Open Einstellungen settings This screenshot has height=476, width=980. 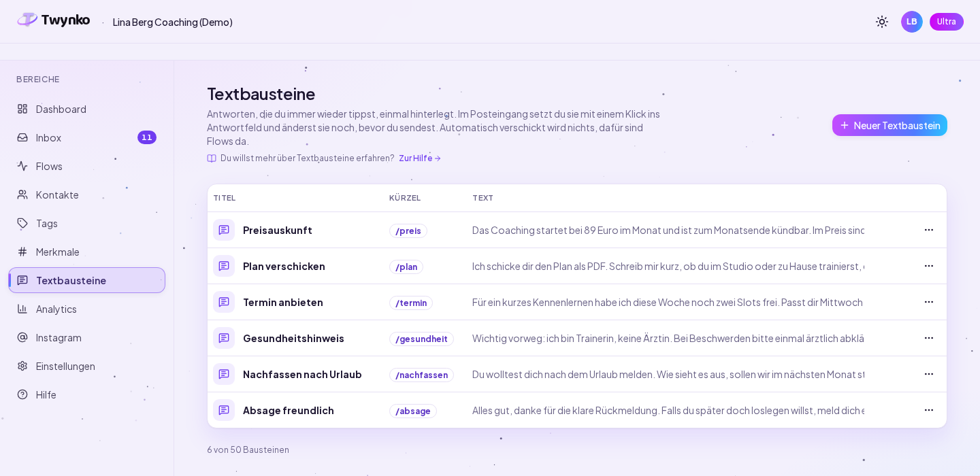[x=87, y=366]
